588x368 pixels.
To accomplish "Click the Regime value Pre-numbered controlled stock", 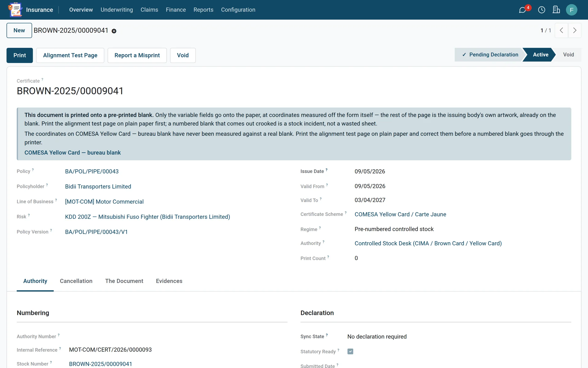I will pyautogui.click(x=394, y=229).
